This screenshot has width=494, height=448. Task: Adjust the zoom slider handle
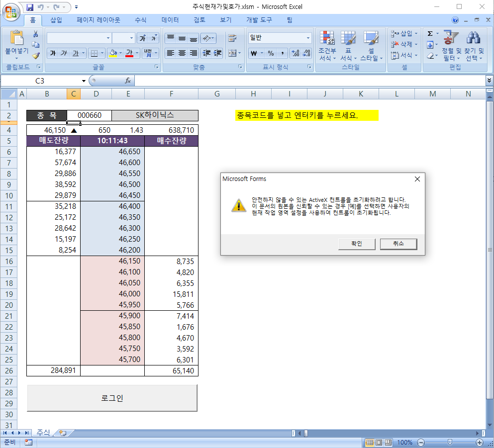[450, 443]
